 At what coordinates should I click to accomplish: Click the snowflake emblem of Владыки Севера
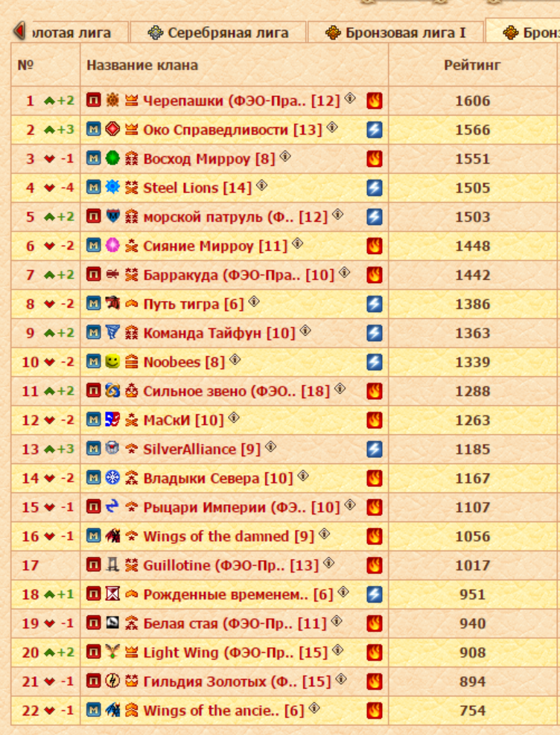pos(112,478)
